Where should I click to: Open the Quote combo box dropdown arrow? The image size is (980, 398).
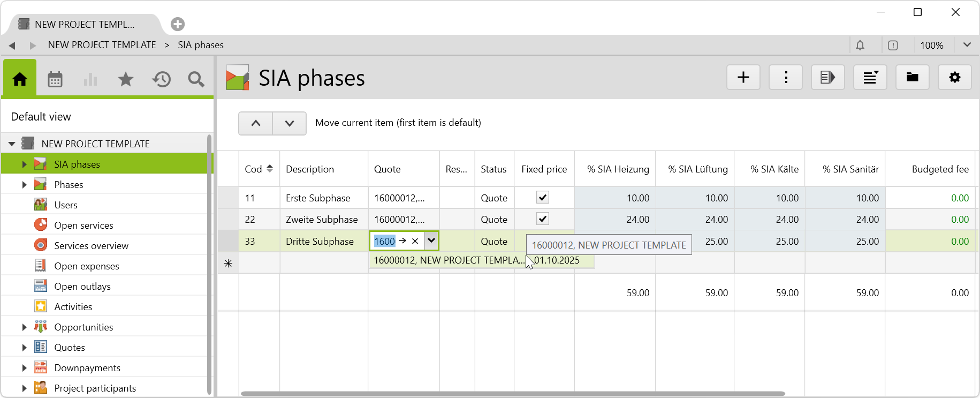tap(431, 241)
